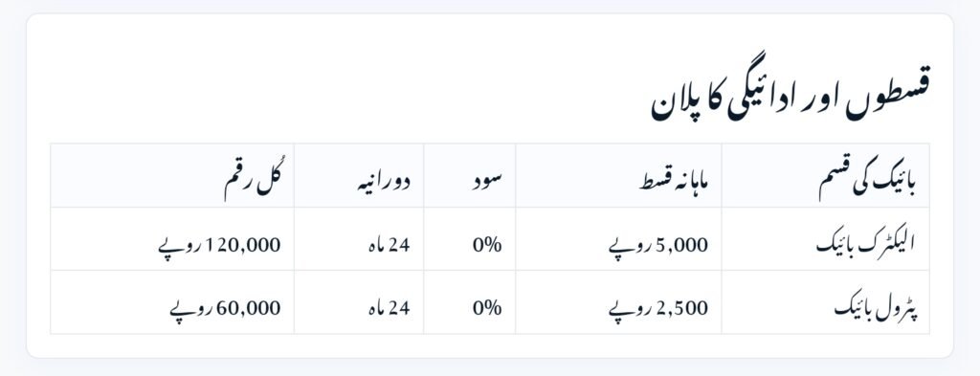The image size is (980, 376).
Task: Click the heading قسطوں اور ادائیگی کا پلان
Action: click(790, 100)
